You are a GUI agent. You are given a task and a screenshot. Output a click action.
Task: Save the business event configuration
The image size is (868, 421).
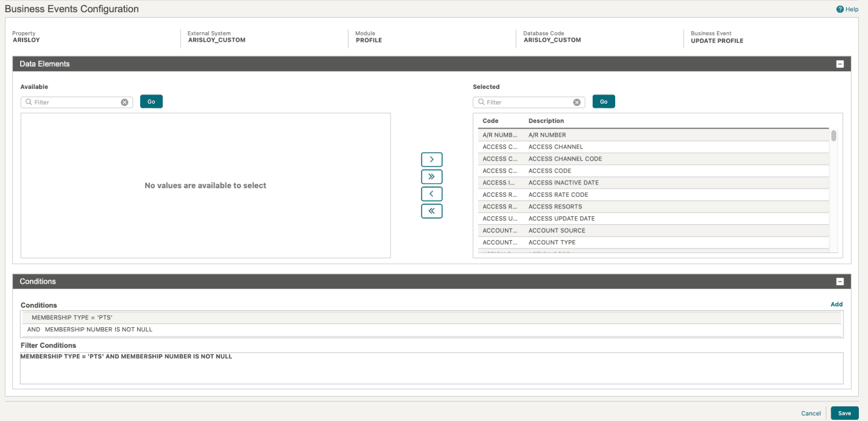tap(844, 412)
